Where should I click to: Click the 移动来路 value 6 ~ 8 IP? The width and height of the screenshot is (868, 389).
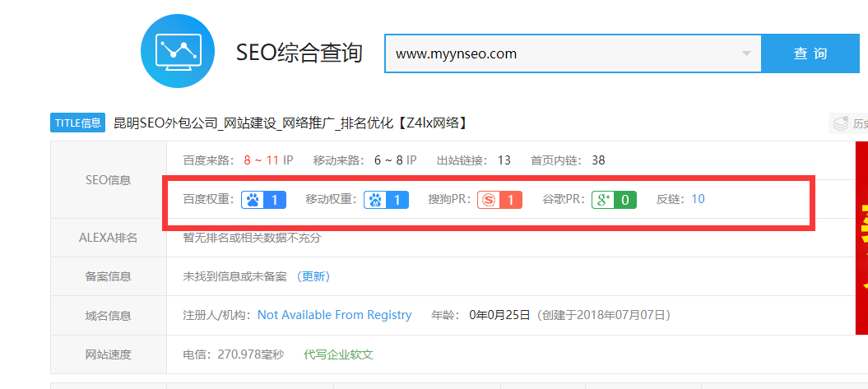point(395,161)
